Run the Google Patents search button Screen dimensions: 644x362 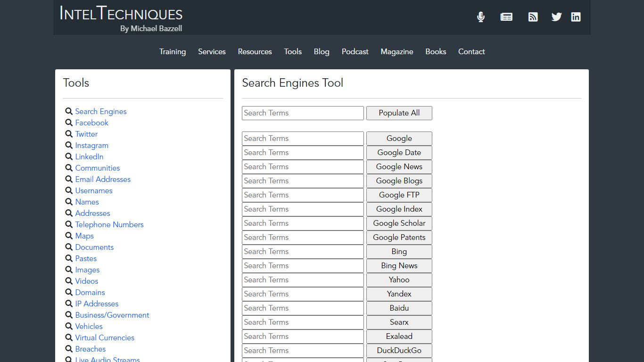tap(399, 238)
